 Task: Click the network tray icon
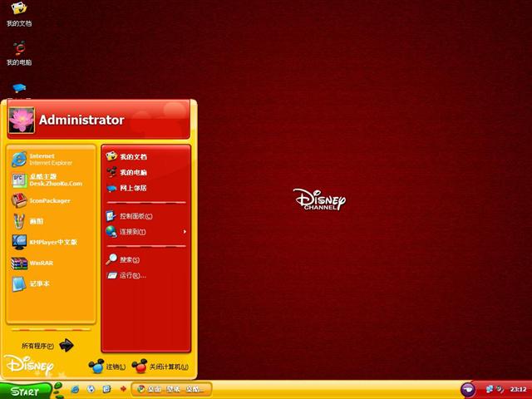[490, 389]
